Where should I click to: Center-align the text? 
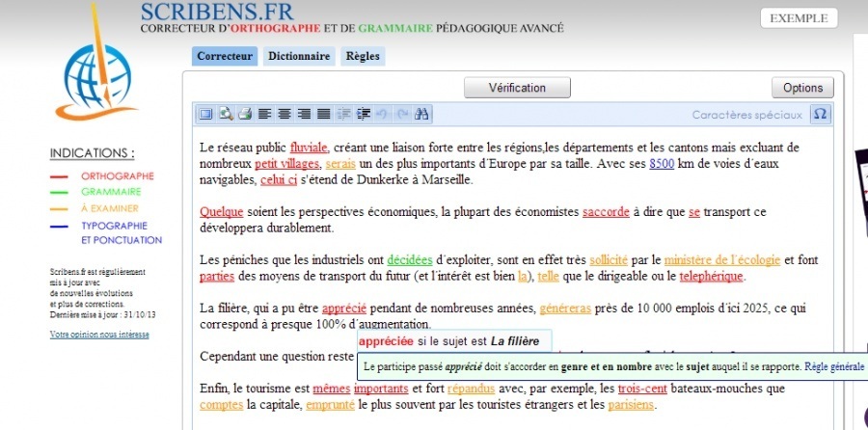tap(285, 114)
